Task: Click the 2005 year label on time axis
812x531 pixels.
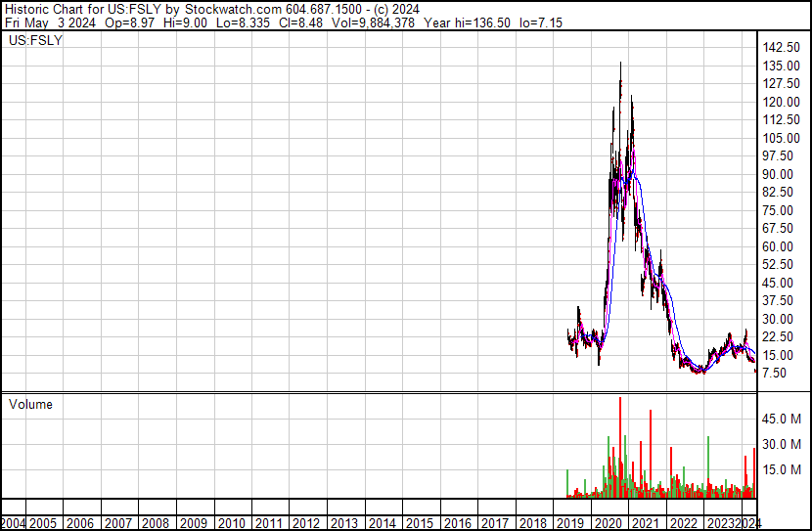Action: [x=43, y=524]
